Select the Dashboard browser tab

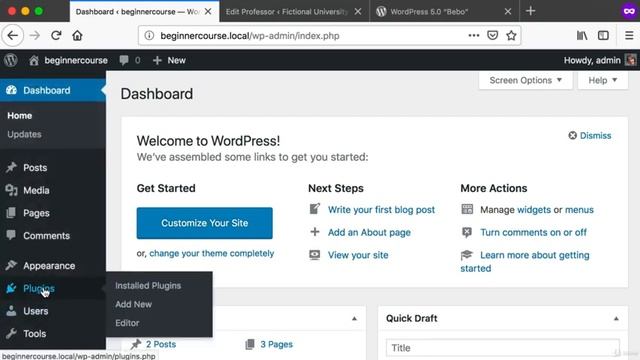pos(138,12)
